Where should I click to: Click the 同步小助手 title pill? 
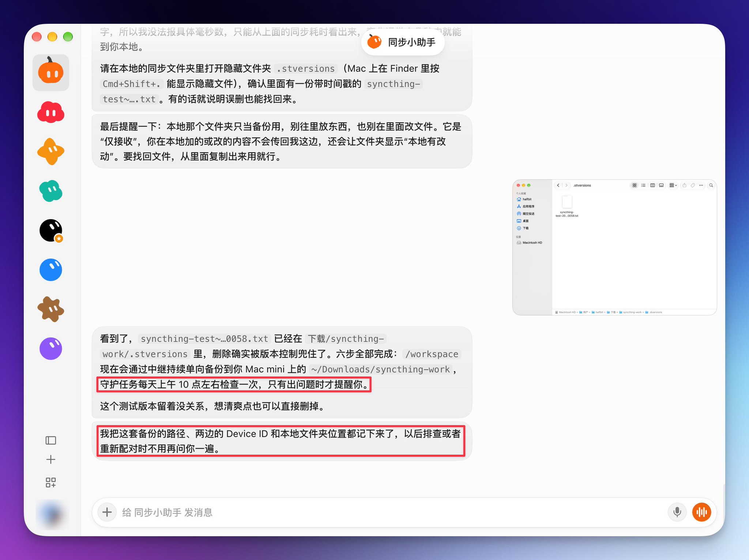(403, 42)
